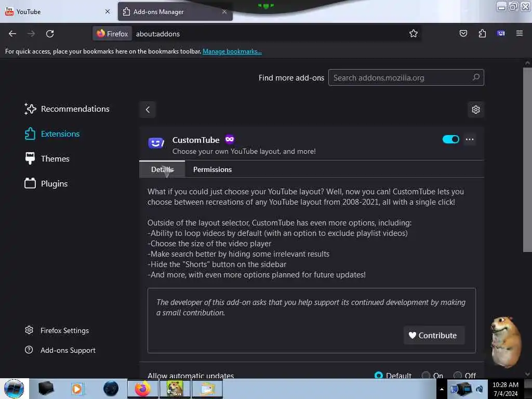This screenshot has width=532, height=399.
Task: Open the Firefox hamburger menu
Action: [520, 33]
